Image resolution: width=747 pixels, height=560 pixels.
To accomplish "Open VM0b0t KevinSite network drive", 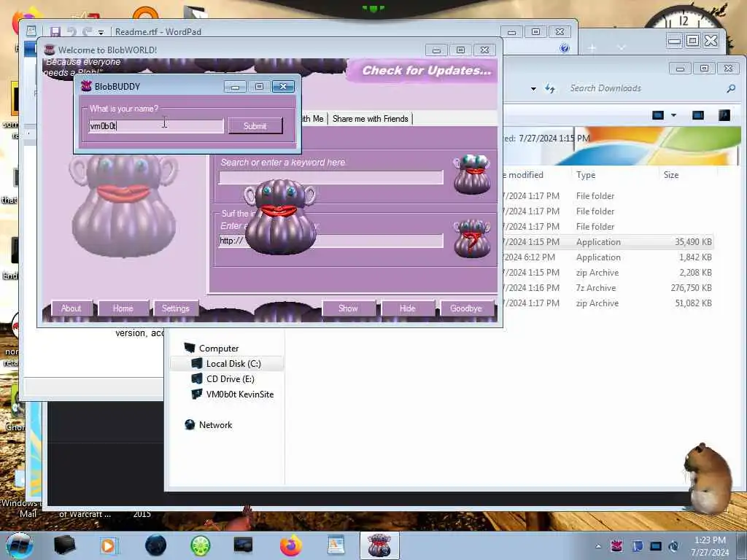I will pos(239,394).
